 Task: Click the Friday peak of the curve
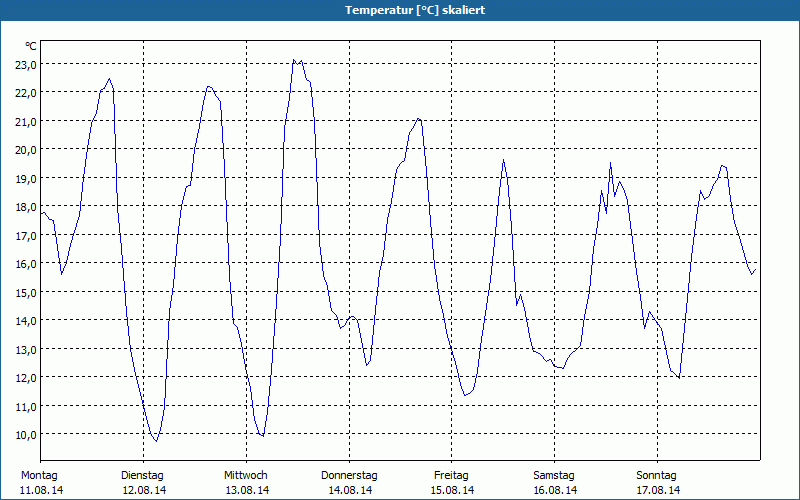point(504,160)
